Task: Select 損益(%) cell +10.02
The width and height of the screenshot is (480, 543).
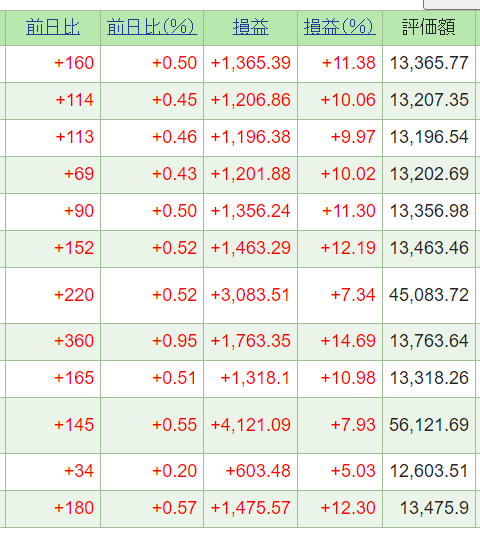Action: (348, 174)
